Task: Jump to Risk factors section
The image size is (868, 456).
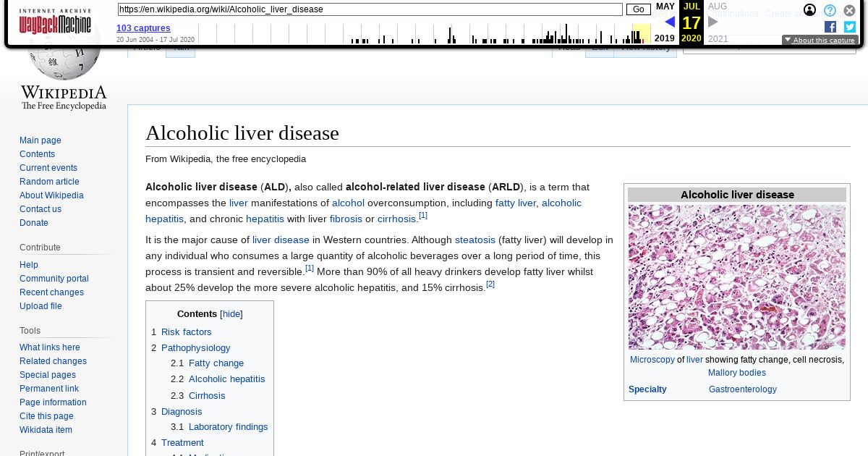Action: pyautogui.click(x=186, y=332)
